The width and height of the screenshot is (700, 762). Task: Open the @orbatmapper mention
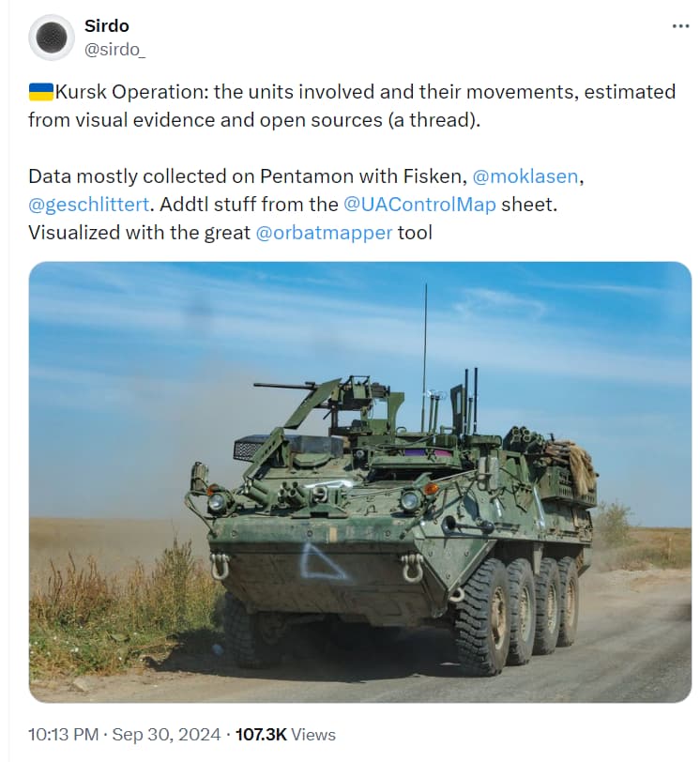click(x=324, y=233)
